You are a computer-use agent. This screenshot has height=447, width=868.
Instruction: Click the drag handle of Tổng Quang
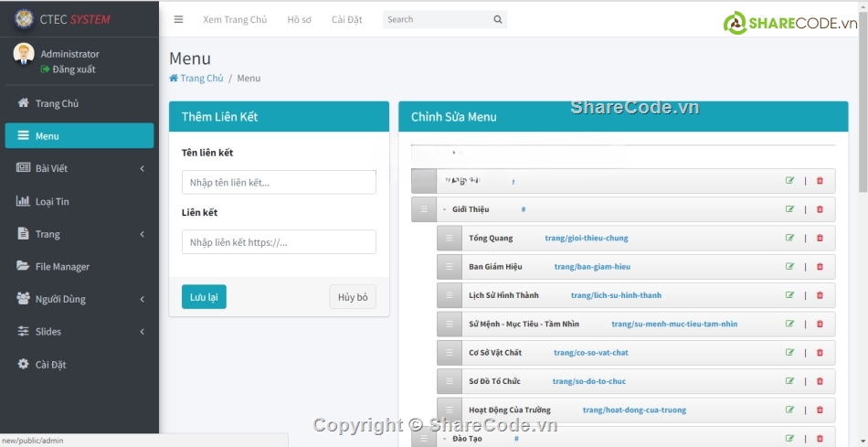click(450, 239)
